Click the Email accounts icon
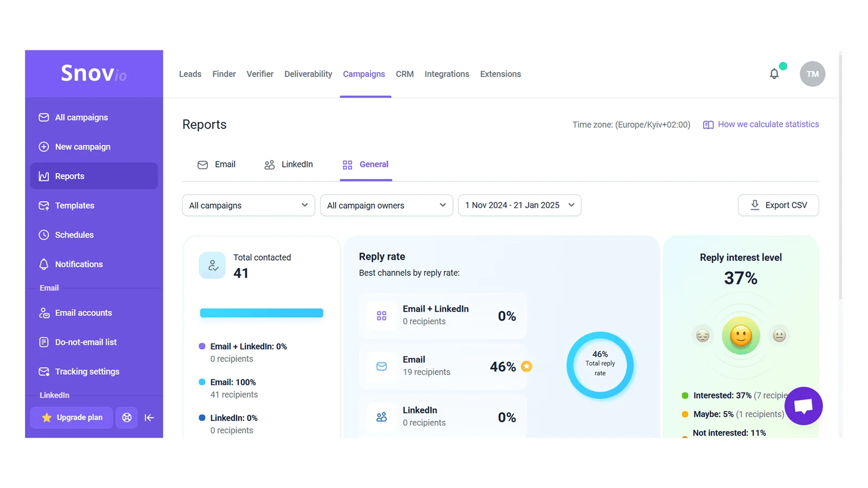Screen dimensions: 868x488 pyautogui.click(x=44, y=313)
